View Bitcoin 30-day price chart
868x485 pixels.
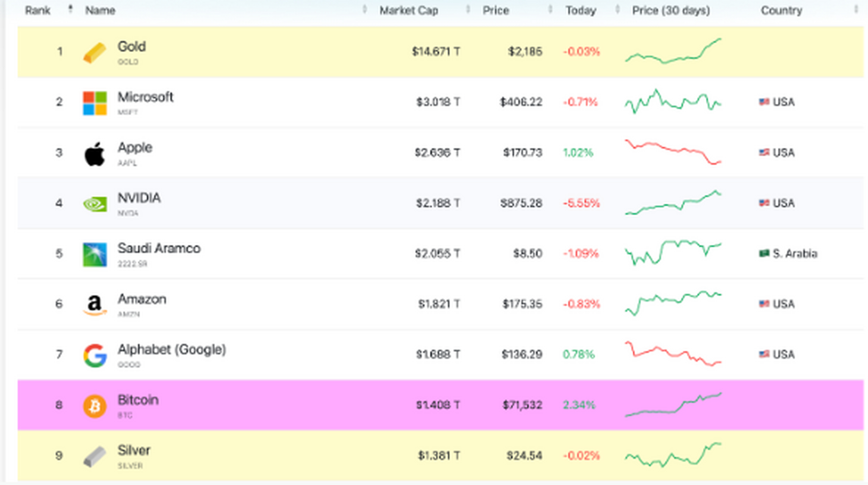point(673,405)
